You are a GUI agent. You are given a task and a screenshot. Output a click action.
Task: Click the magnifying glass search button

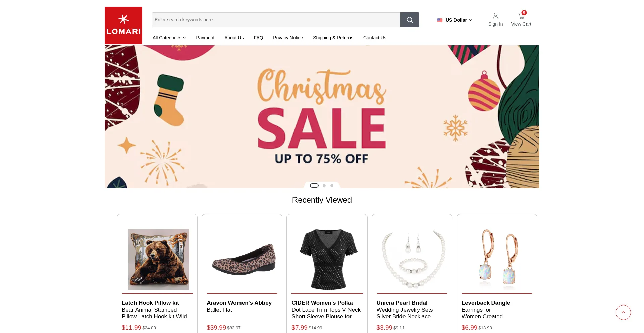point(410,20)
